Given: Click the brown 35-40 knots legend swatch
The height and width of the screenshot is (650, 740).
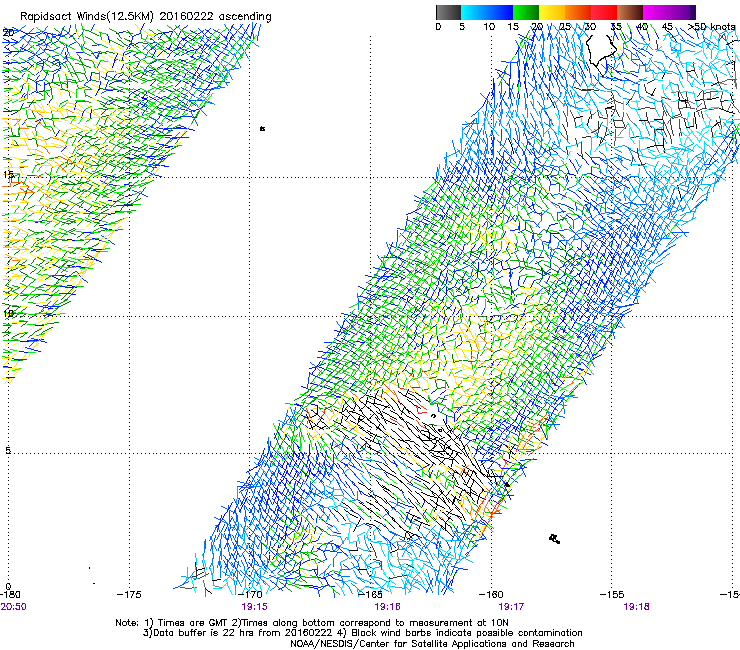Looking at the screenshot, I should [630, 12].
